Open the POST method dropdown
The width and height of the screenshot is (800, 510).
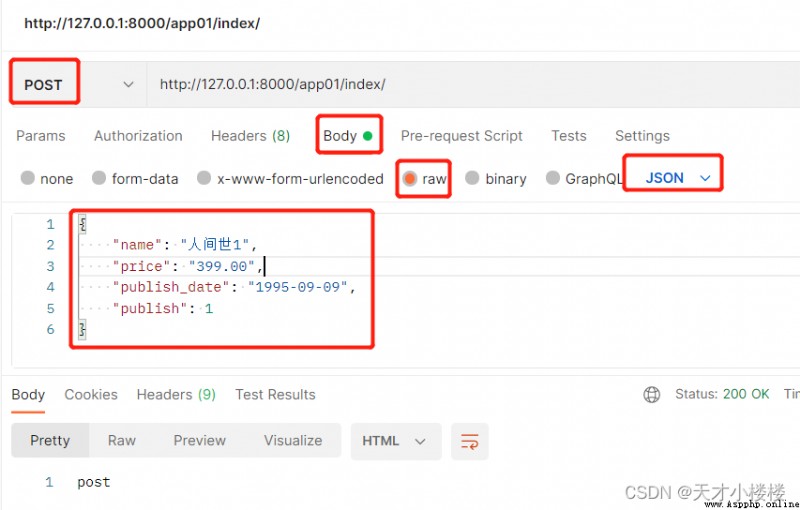coord(79,84)
